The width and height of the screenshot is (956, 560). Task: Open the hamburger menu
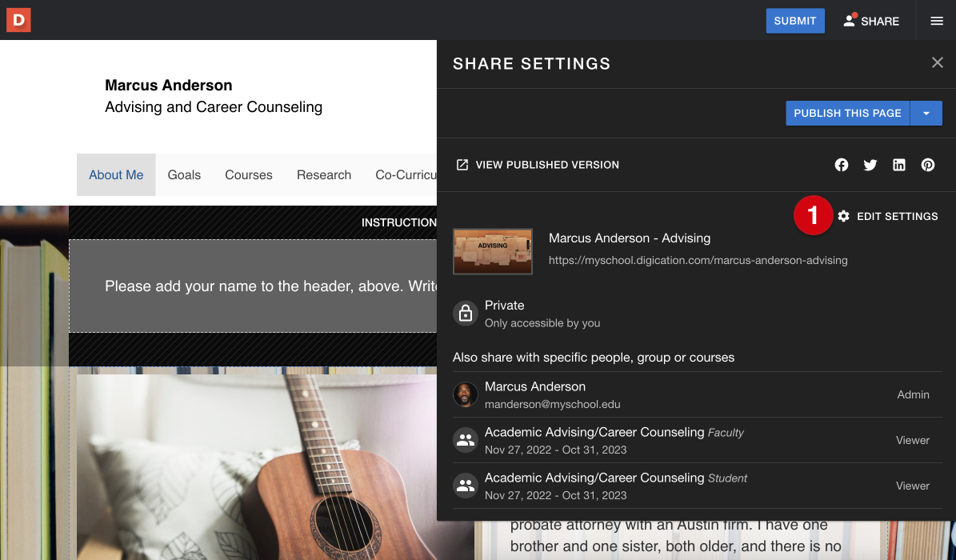(937, 21)
